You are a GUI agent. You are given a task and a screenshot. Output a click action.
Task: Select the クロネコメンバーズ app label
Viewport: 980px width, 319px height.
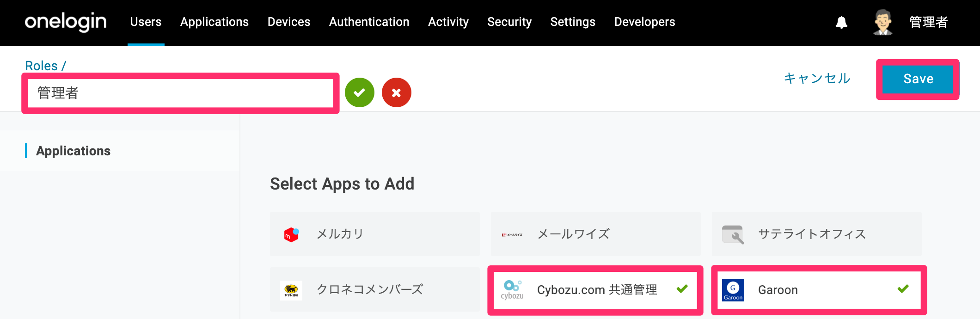pos(370,289)
